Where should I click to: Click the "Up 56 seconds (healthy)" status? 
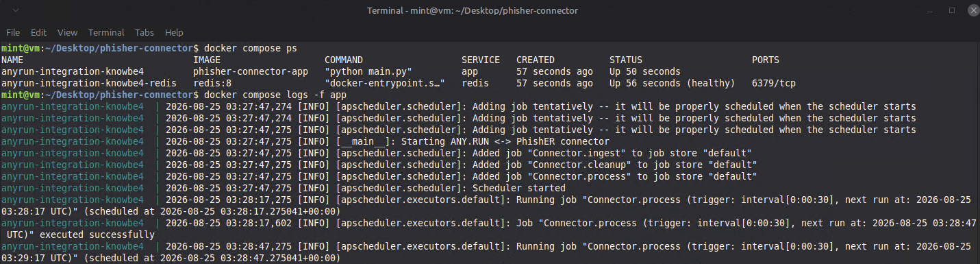[673, 83]
